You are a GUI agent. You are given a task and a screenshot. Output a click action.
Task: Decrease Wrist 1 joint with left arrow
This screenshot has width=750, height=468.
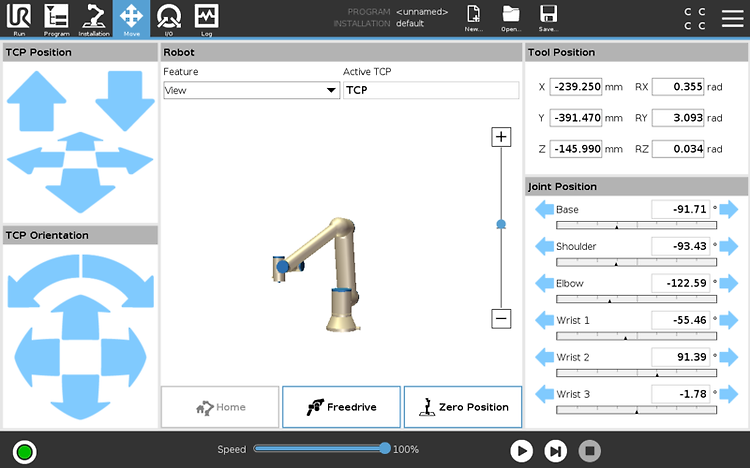[x=544, y=320]
